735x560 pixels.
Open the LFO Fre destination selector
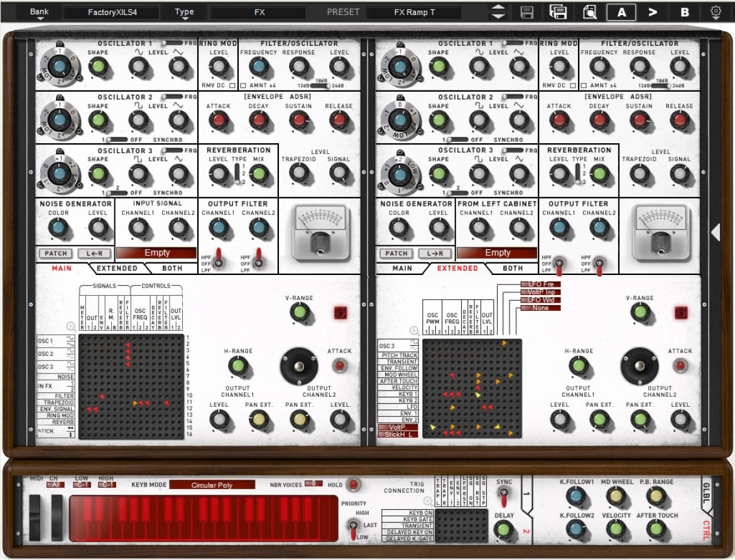tap(540, 284)
